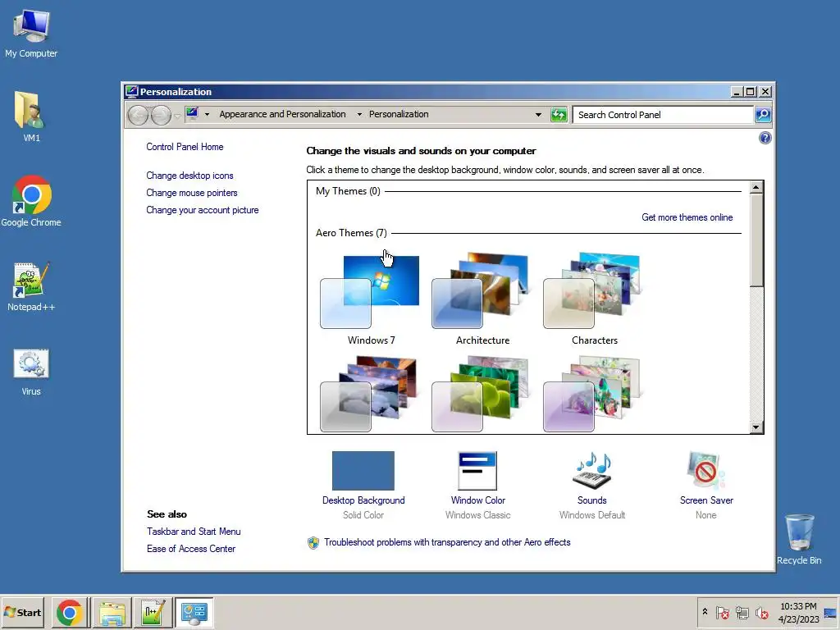The image size is (840, 630).
Task: Select Google Chrome desktop shortcut
Action: click(x=31, y=201)
